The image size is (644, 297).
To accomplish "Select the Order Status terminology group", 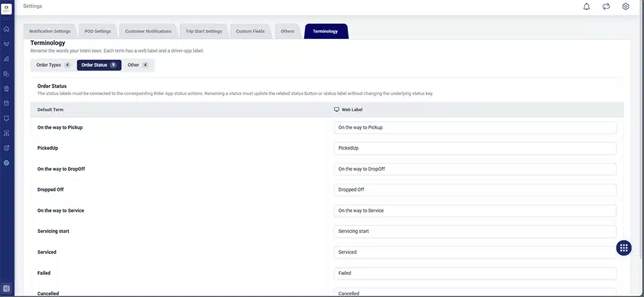I will pyautogui.click(x=99, y=65).
